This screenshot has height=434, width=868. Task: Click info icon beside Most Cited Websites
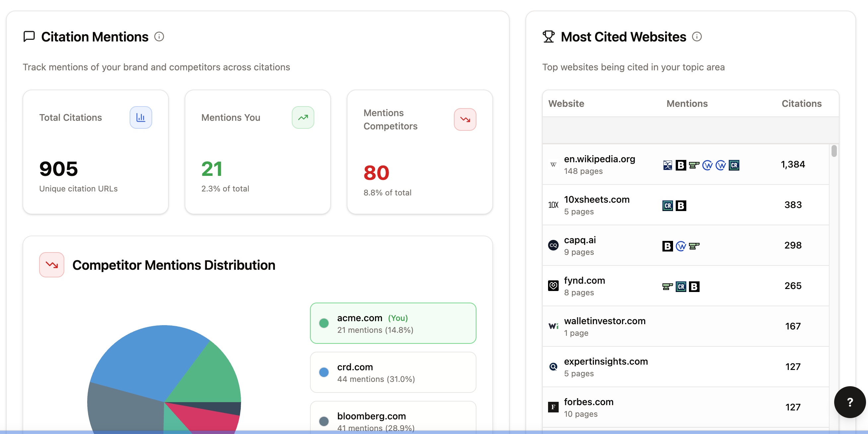[697, 36]
